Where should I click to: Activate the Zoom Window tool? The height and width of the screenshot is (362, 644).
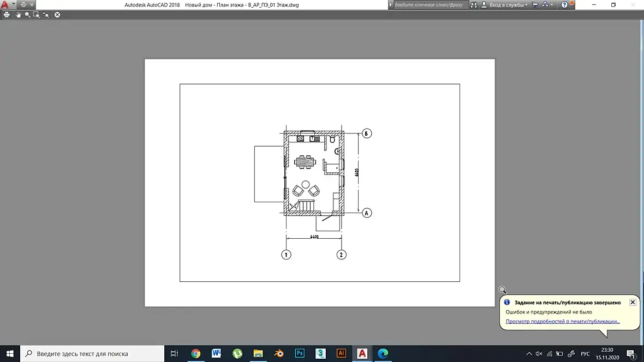click(37, 15)
